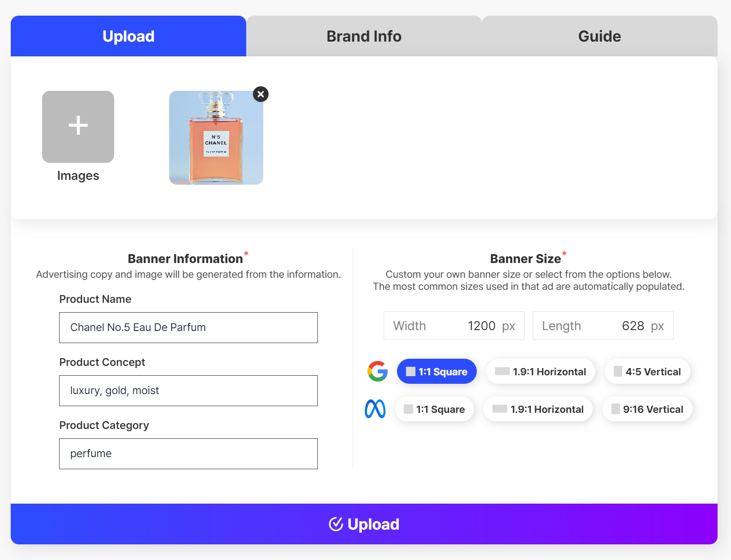Switch to the Upload tab

(x=128, y=36)
